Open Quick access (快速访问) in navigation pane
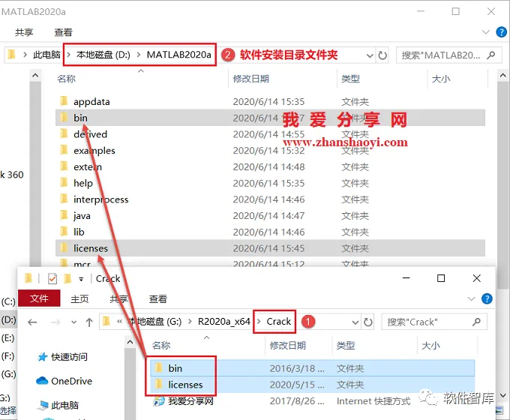 [x=63, y=357]
